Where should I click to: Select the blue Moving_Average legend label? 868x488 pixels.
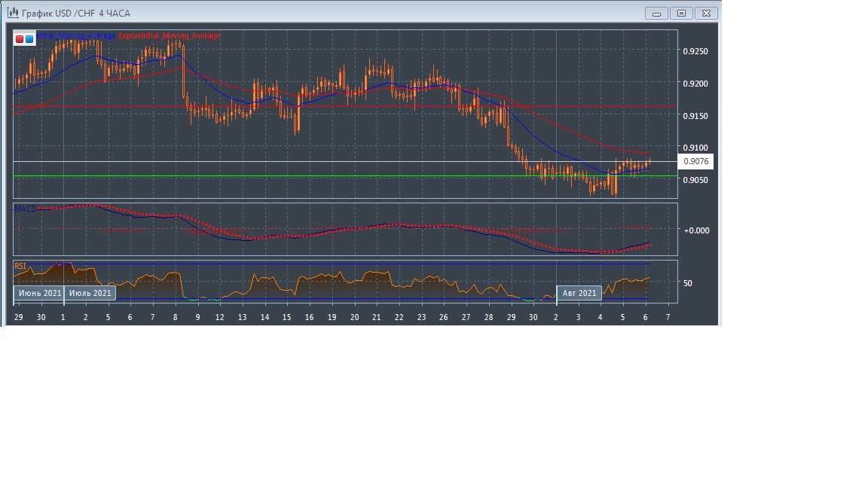[x=75, y=35]
